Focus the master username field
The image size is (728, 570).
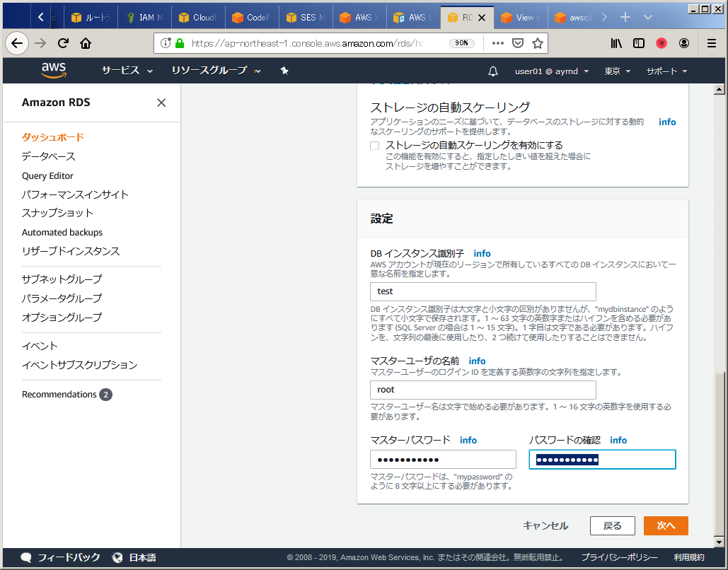483,390
